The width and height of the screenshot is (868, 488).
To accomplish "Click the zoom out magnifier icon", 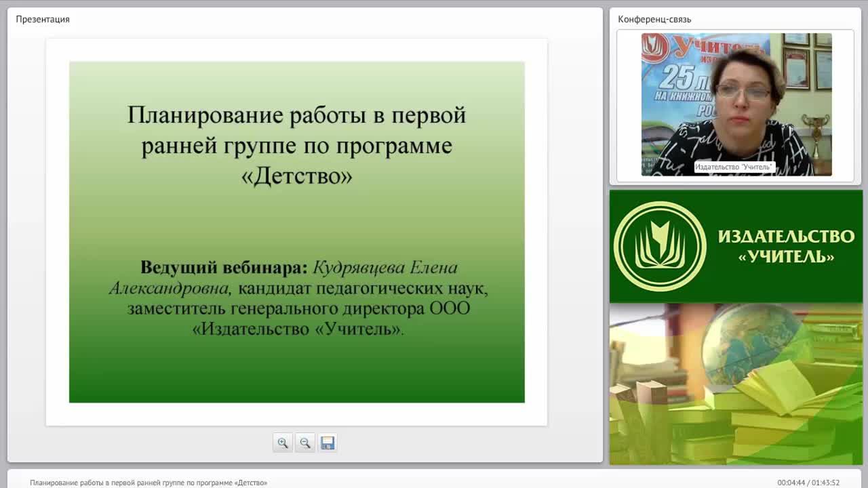I will (x=305, y=443).
